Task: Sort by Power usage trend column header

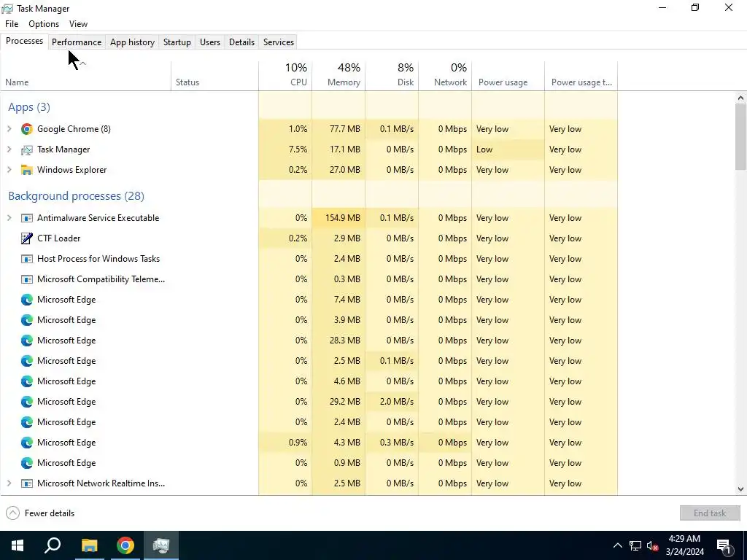Action: 581,76
